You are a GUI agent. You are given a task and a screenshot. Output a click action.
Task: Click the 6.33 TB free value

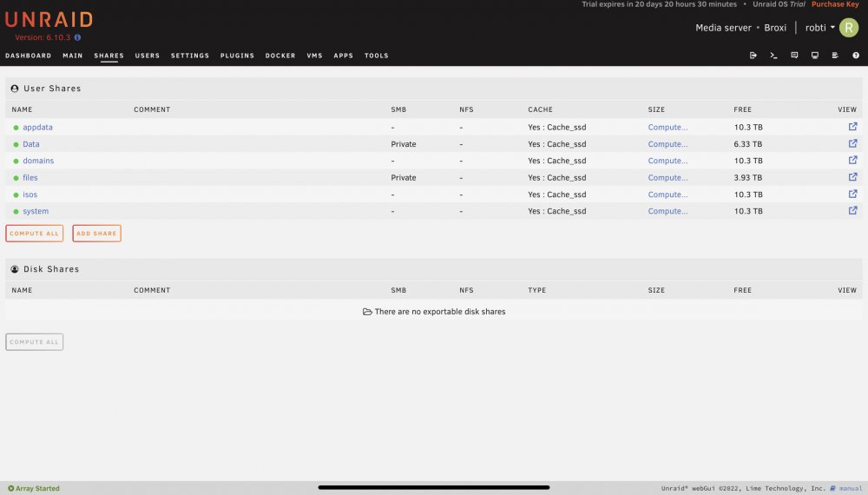[x=748, y=144]
